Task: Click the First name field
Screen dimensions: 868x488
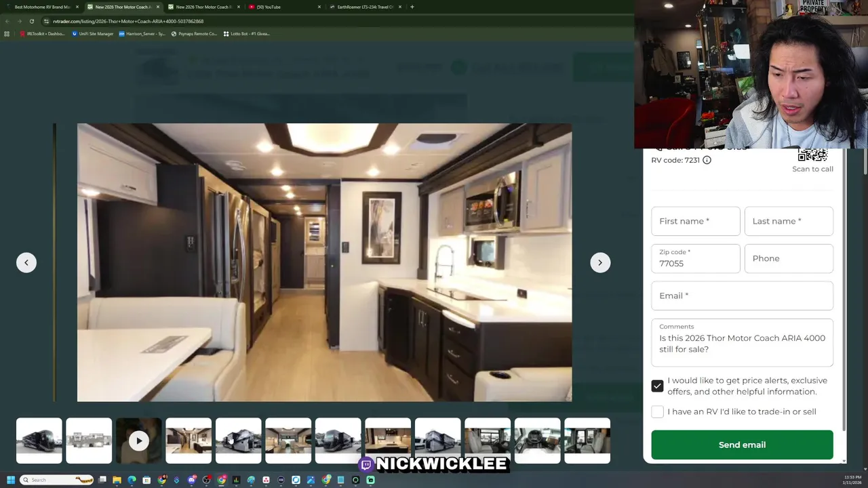Action: pos(695,221)
